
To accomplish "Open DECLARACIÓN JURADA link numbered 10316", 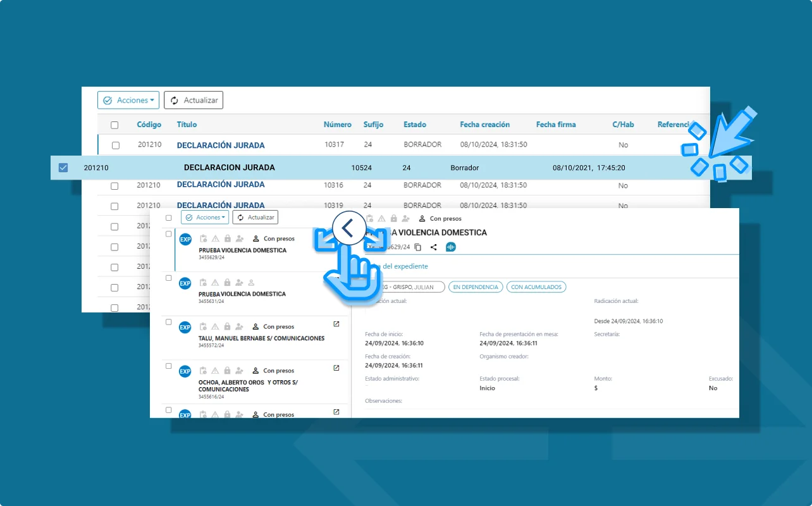I will point(220,185).
